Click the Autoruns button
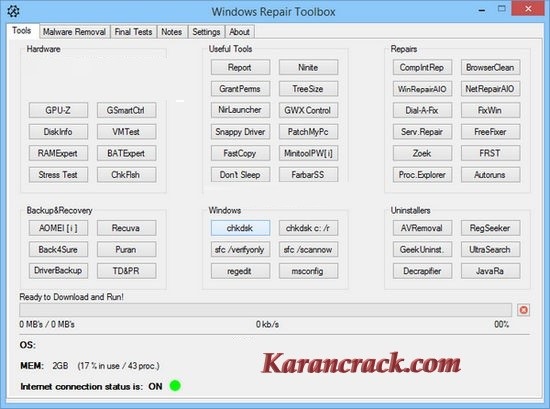Viewport: 550px width, 409px height. (490, 175)
